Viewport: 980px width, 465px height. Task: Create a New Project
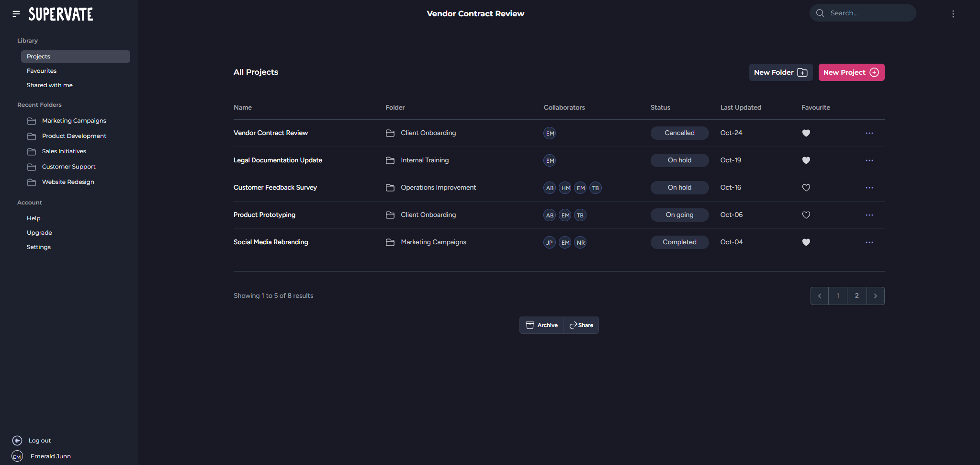click(x=851, y=72)
